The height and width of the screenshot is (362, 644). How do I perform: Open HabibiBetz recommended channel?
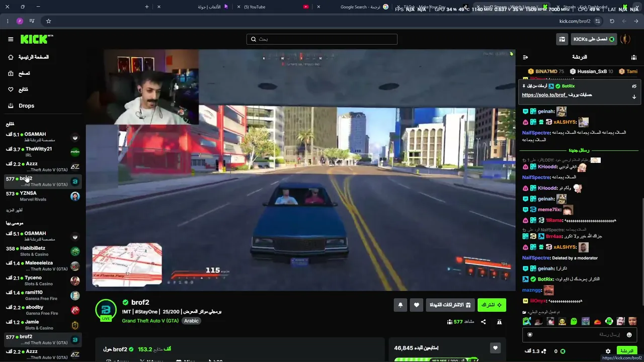42,251
